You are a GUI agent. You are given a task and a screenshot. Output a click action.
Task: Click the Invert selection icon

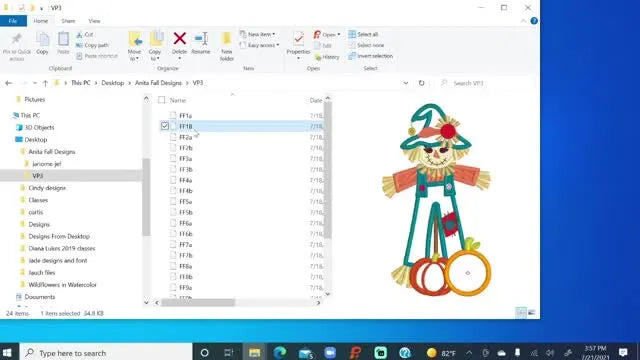coord(352,56)
